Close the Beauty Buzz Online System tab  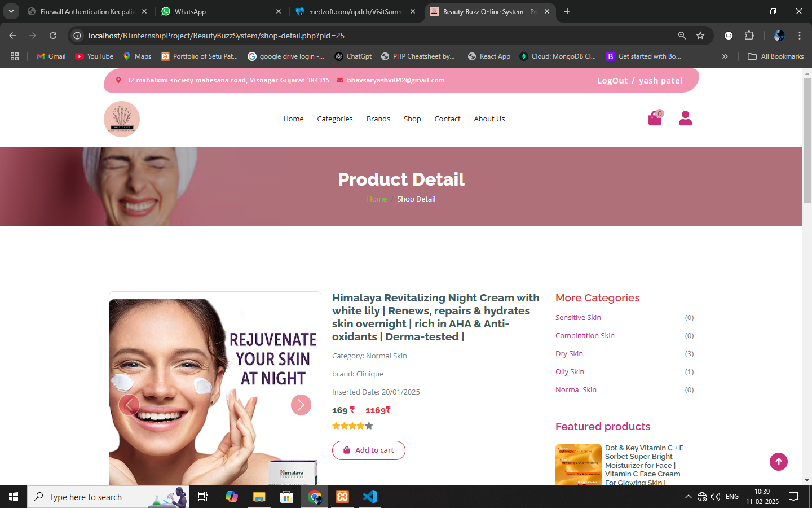(x=547, y=11)
